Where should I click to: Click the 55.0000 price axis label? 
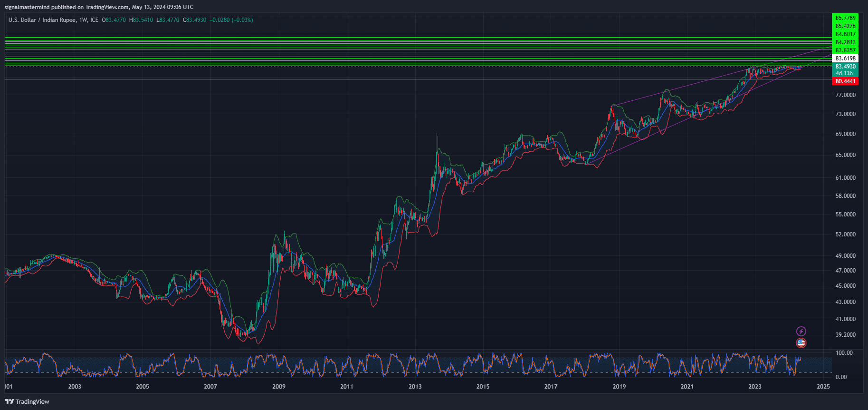846,215
